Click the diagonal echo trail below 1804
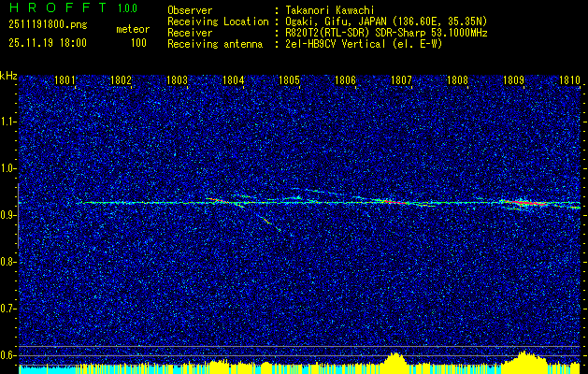 pos(270,223)
